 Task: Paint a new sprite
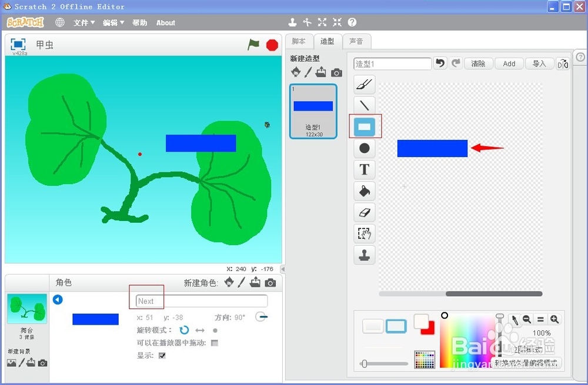[x=241, y=282]
